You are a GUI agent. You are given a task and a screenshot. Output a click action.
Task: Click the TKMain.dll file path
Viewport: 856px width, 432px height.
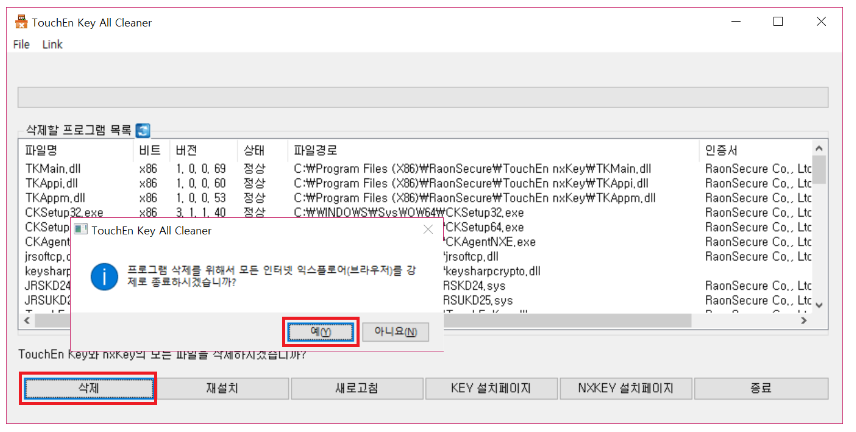tap(472, 169)
